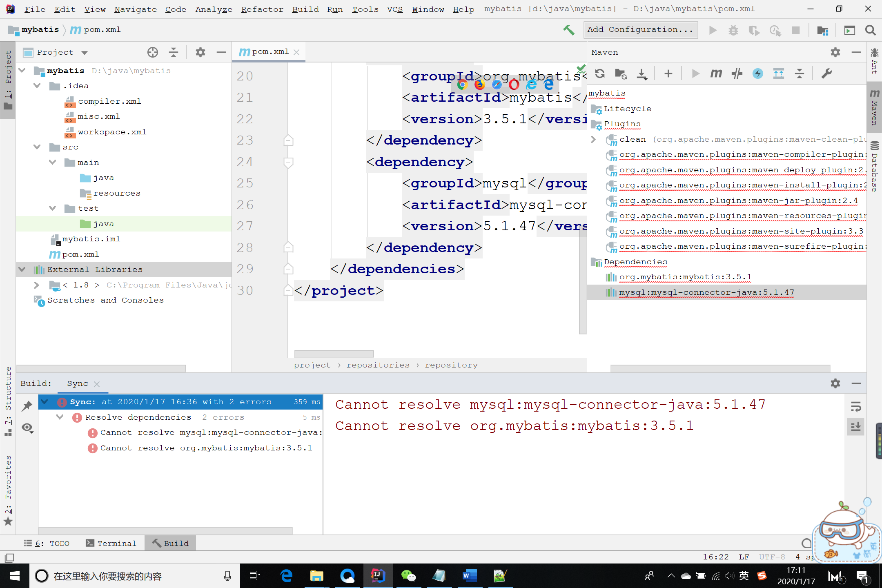This screenshot has height=588, width=882.
Task: Toggle Offline Mode in Maven toolbar
Action: (x=737, y=73)
